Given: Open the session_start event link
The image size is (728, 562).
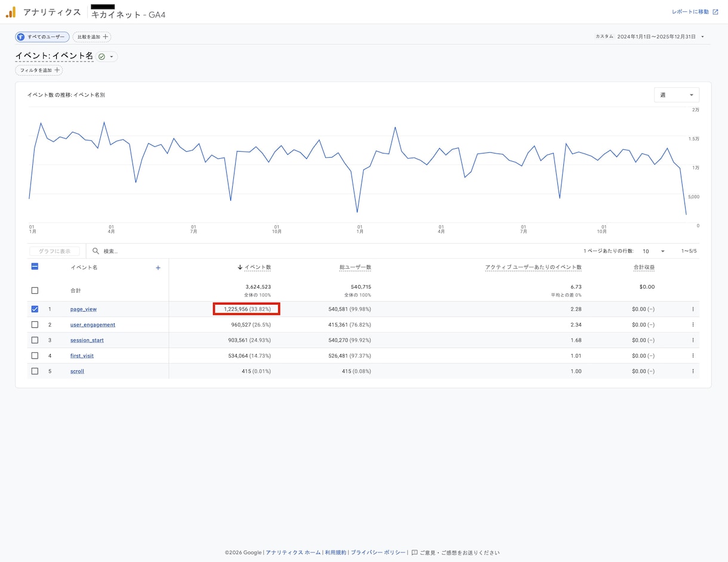Looking at the screenshot, I should [x=87, y=340].
